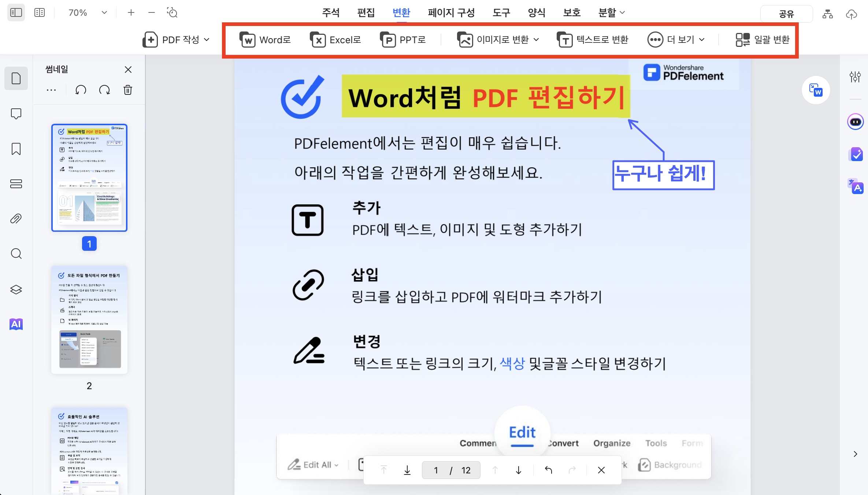868x495 pixels.
Task: Open 일괄 변환 batch convert
Action: (763, 40)
